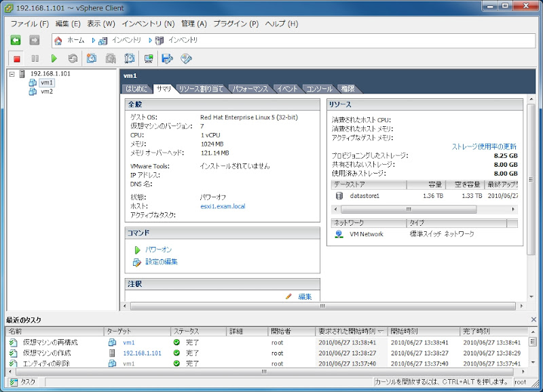Collapse the 192.168.1.101 tree node
Viewport: 543px width, 392px height.
(12, 74)
